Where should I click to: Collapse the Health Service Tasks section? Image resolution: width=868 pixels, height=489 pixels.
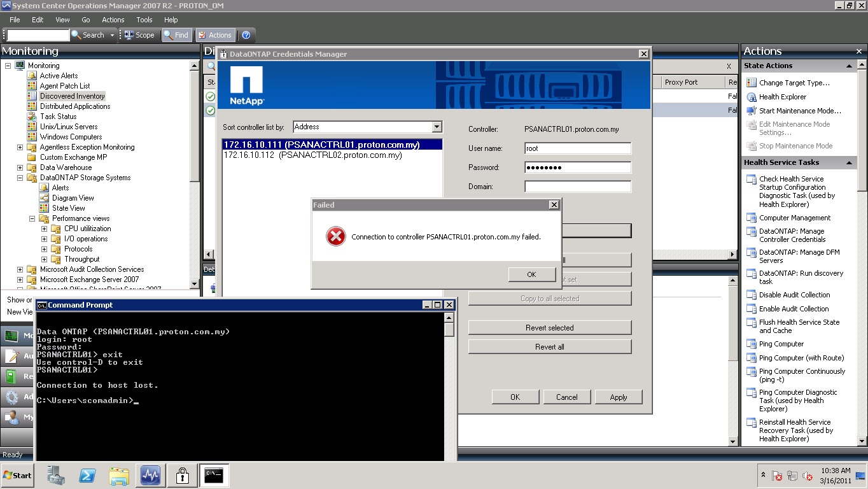[849, 163]
